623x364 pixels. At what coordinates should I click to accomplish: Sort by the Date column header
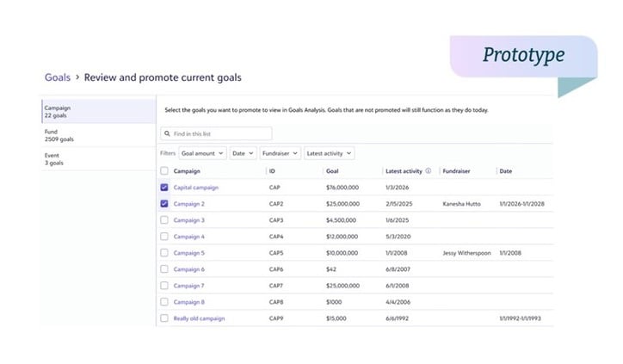point(505,171)
